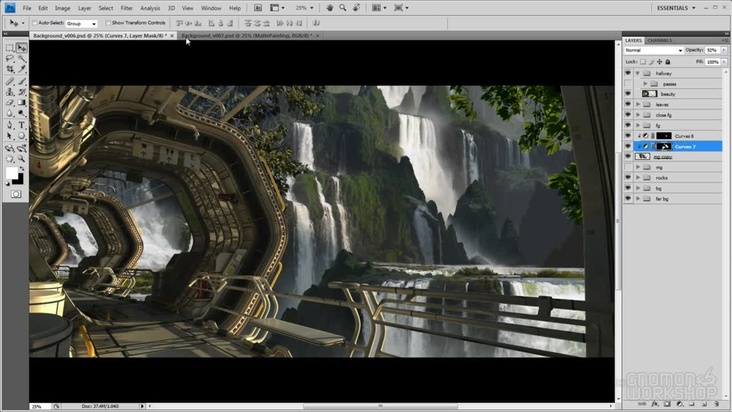Select the Type tool
732x412 pixels.
click(21, 125)
